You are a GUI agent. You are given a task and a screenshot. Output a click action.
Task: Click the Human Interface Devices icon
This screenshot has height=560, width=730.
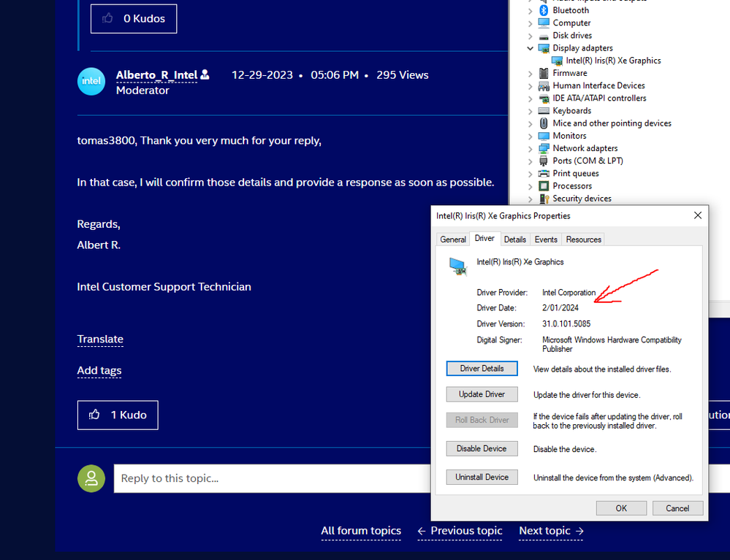pos(544,85)
